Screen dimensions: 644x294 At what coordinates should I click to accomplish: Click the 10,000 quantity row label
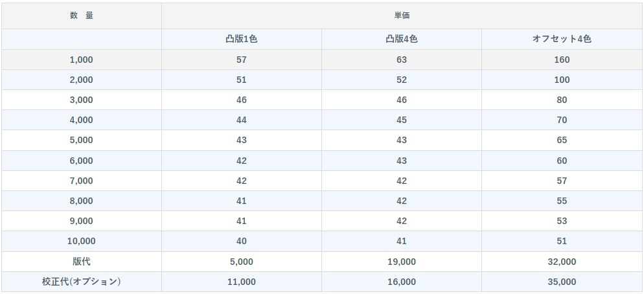click(82, 241)
